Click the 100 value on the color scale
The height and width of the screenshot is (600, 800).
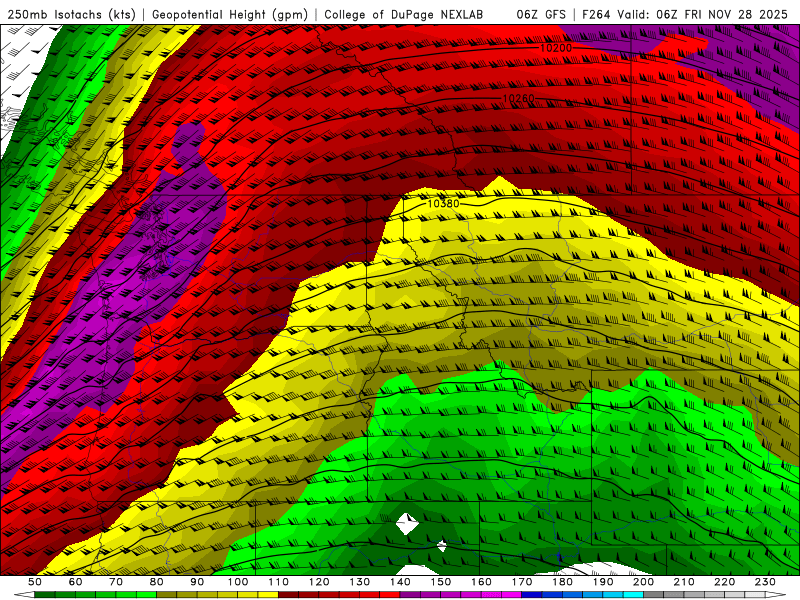[238, 582]
